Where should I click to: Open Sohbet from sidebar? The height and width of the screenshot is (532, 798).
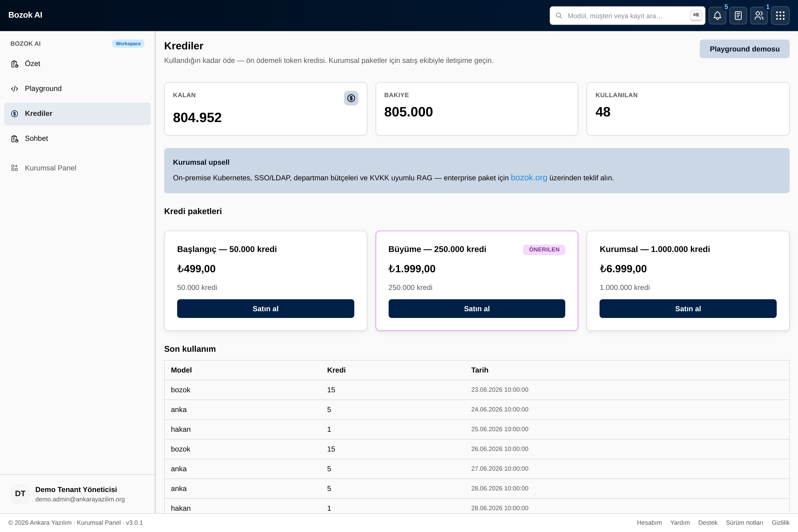77,139
